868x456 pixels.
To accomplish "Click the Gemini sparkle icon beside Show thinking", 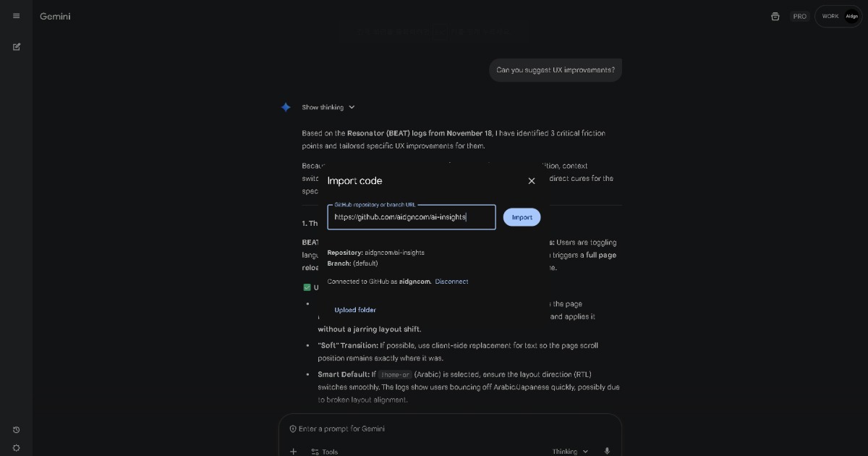I will pos(286,107).
